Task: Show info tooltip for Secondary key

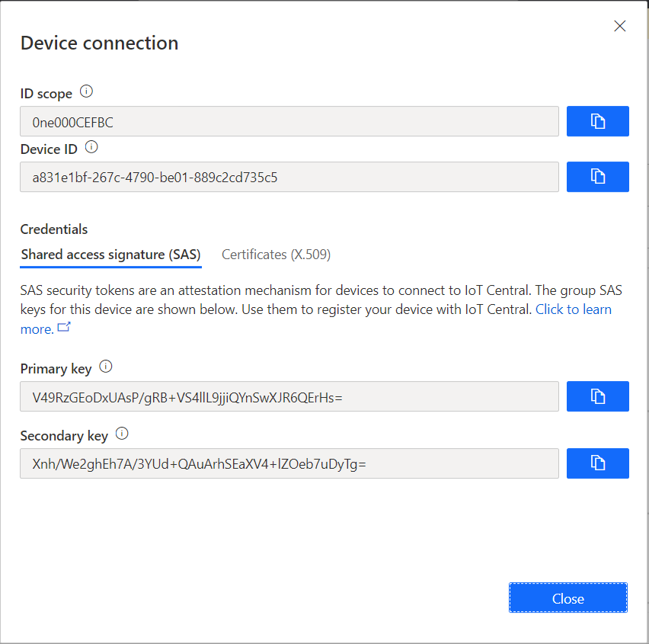Action: [x=122, y=434]
